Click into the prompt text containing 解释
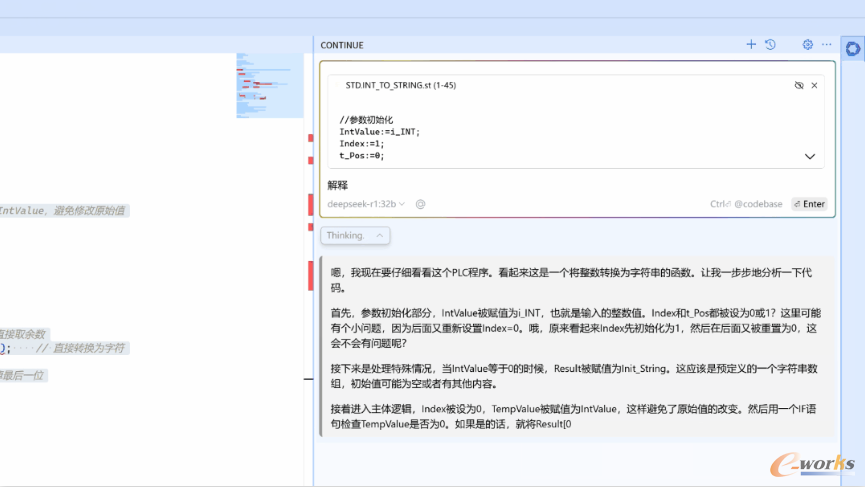The height and width of the screenshot is (487, 865). click(x=338, y=185)
